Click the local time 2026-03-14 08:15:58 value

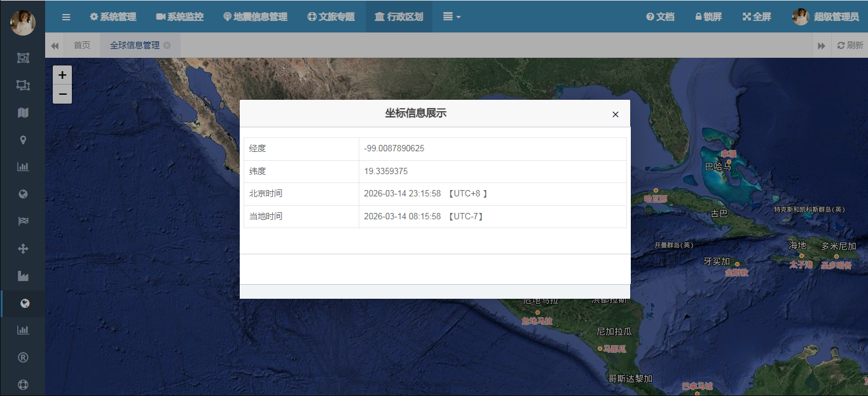coord(403,217)
